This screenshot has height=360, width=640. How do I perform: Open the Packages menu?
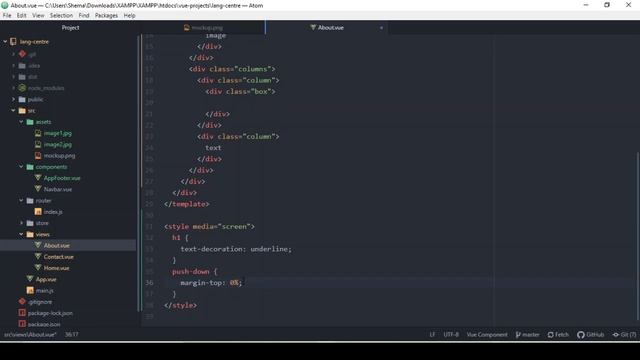(106, 15)
